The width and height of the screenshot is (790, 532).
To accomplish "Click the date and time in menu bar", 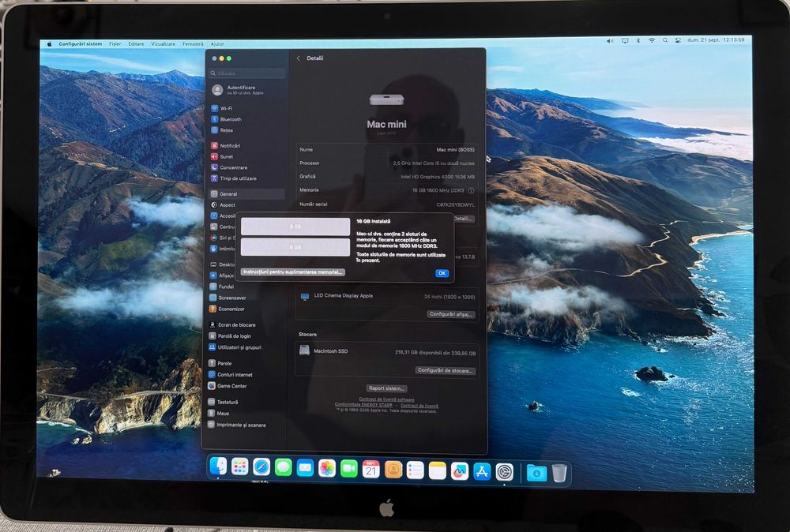I will [x=716, y=39].
